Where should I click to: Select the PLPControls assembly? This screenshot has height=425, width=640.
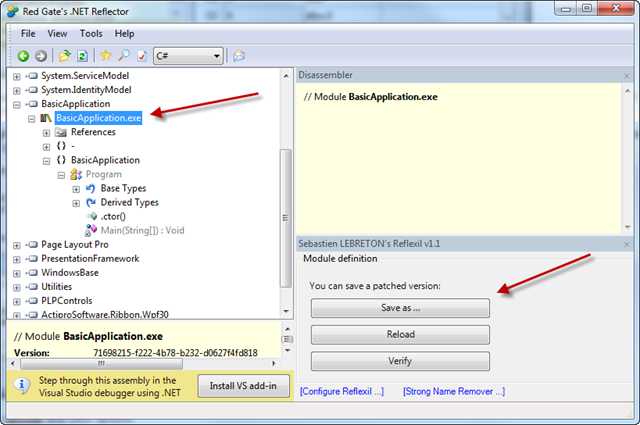click(67, 300)
